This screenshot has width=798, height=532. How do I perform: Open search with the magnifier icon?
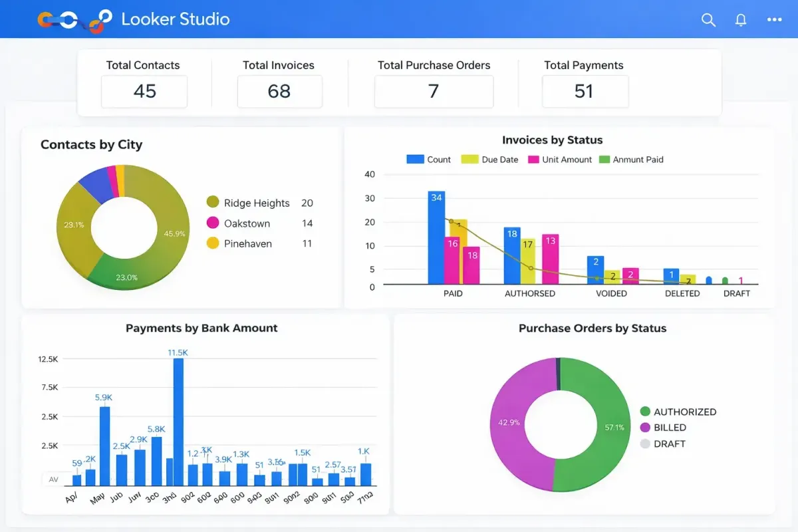click(x=708, y=20)
